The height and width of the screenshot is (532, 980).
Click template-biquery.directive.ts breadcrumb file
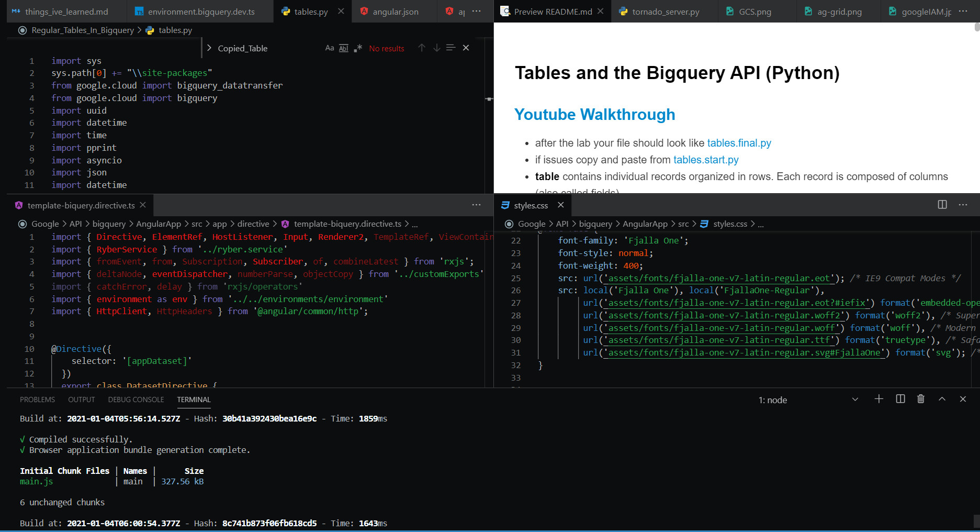pos(347,224)
